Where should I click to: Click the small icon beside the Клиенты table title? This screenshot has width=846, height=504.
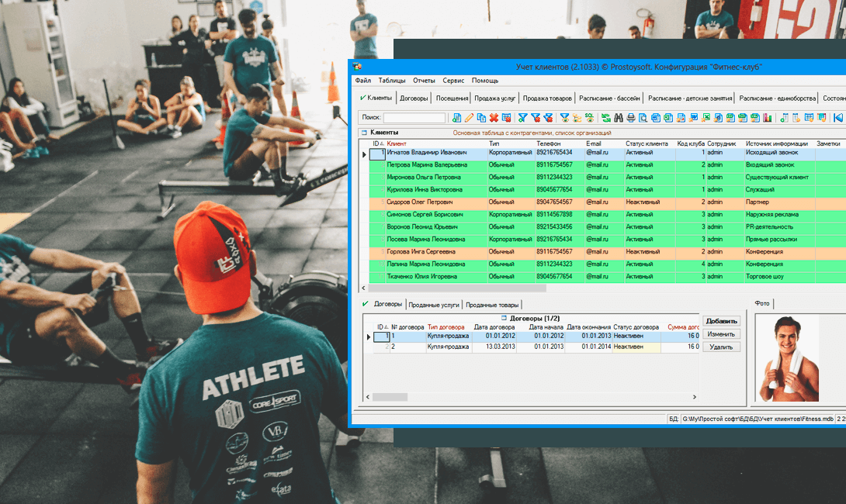pos(364,133)
